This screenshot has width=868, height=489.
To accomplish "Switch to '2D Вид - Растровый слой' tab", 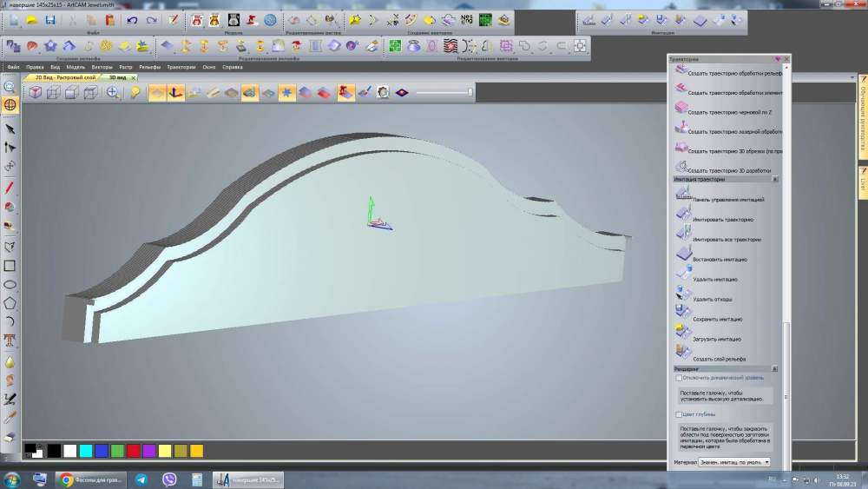I will 64,77.
